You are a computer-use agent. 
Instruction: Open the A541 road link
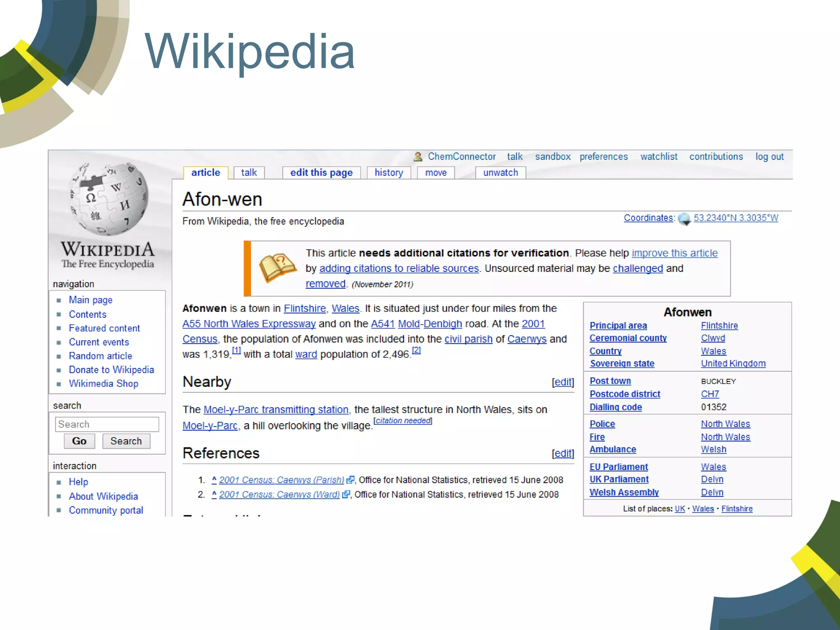pos(383,324)
